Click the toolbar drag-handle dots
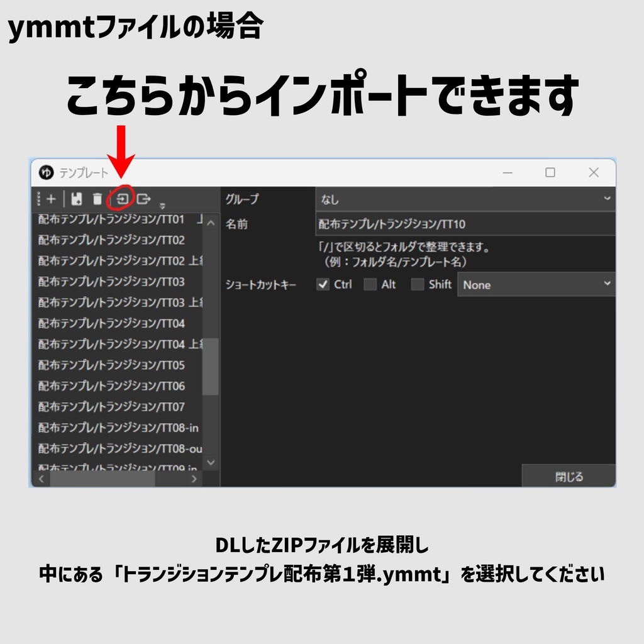This screenshot has width=644, height=644. coord(38,199)
